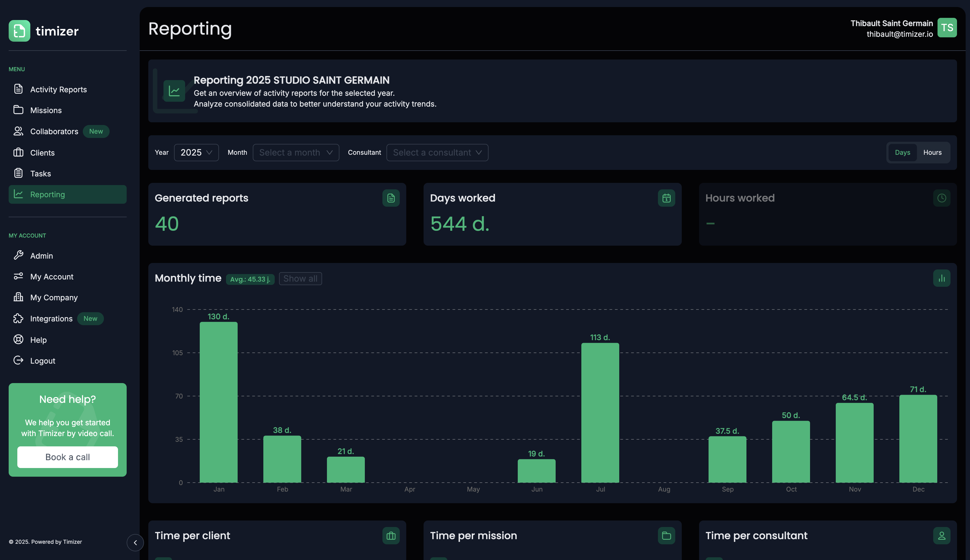Viewport: 970px width, 560px height.
Task: Open the Select a month dropdown
Action: (296, 152)
